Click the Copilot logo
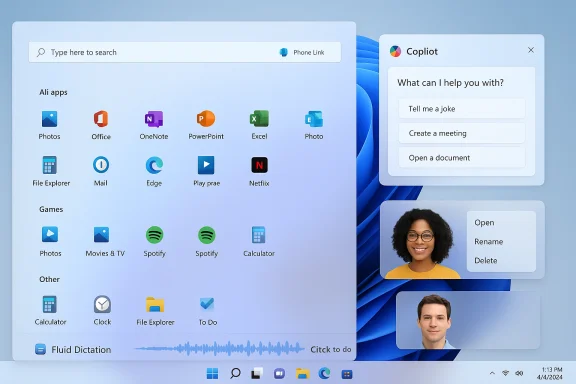Image resolution: width=576 pixels, height=384 pixels. pos(395,51)
